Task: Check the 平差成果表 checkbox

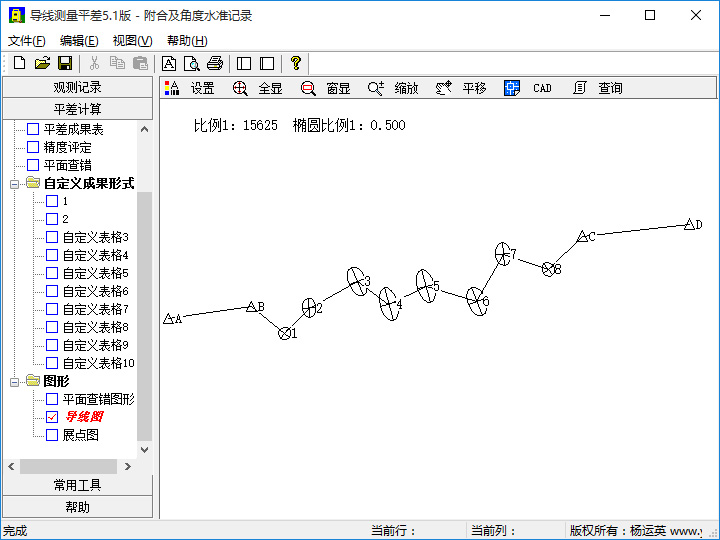Action: pos(33,129)
